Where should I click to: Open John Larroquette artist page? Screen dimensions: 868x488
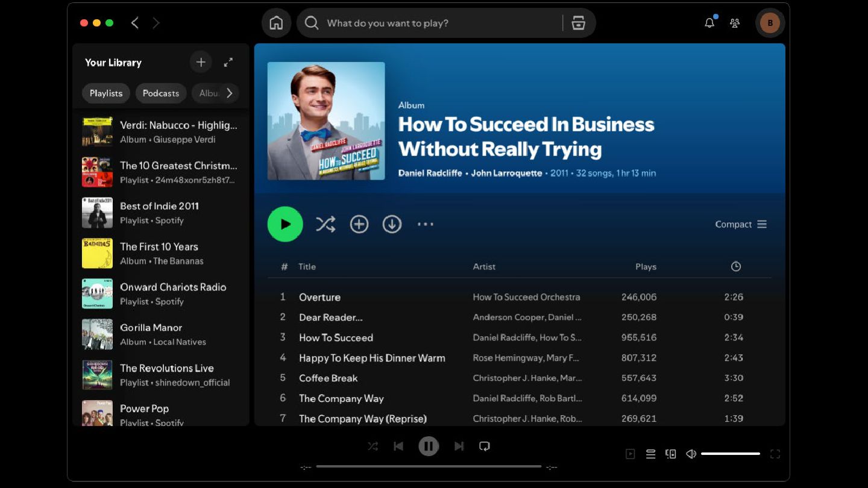click(506, 173)
